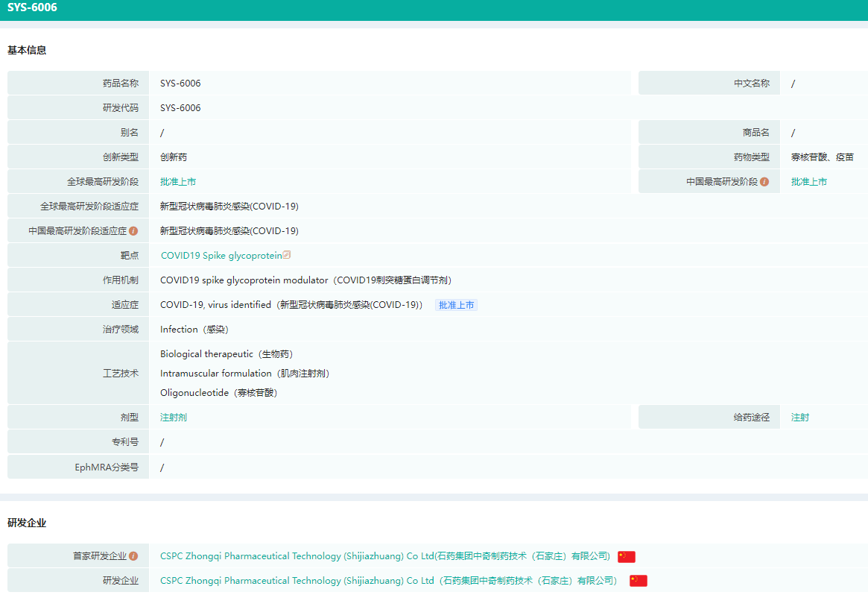Click the Infection（感染） therapeutic area text
868x595 pixels.
[x=194, y=330]
